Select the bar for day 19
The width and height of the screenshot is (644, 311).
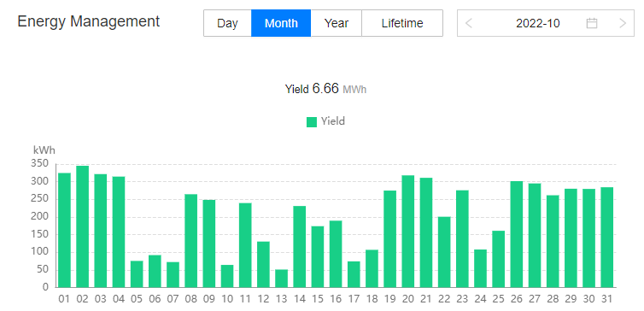[389, 239]
